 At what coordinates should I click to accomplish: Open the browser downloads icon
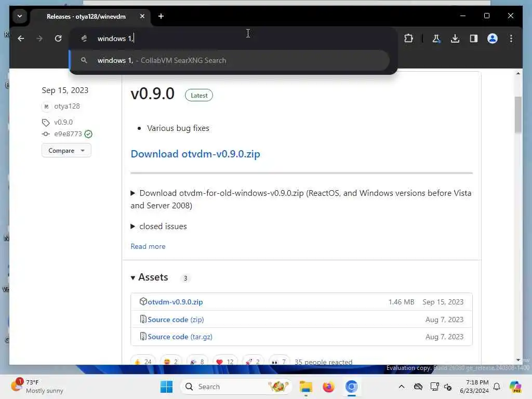[455, 38]
